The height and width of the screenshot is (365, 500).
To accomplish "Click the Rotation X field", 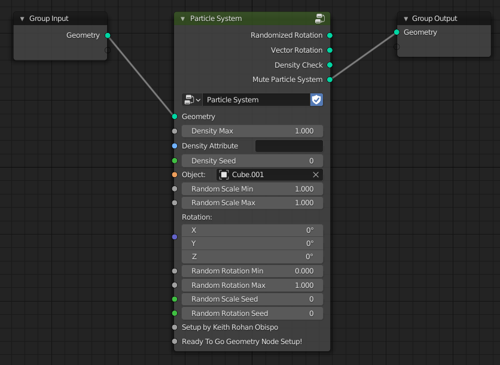I will (x=252, y=230).
